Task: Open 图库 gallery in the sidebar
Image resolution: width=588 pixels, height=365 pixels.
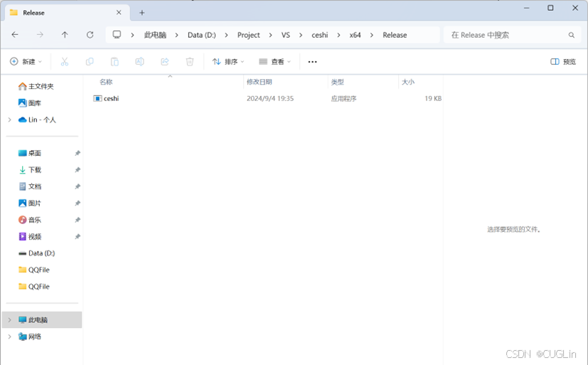Action: click(30, 102)
